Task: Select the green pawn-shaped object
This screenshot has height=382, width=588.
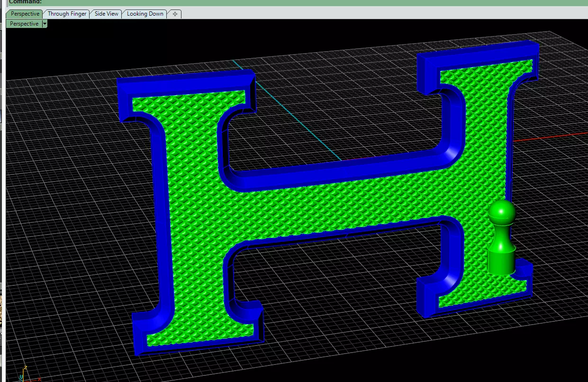Action: click(501, 237)
